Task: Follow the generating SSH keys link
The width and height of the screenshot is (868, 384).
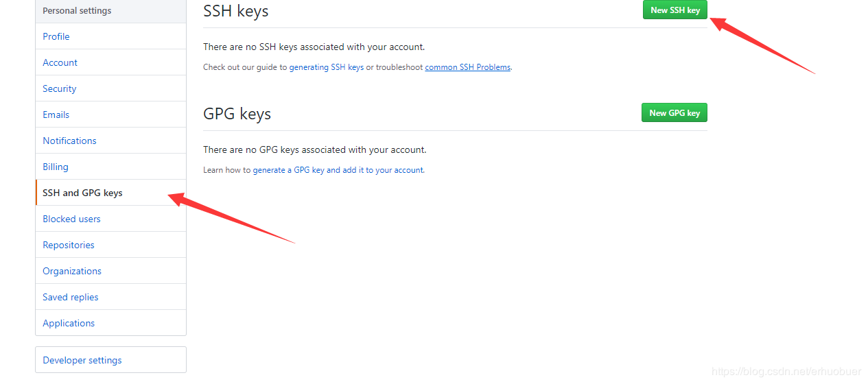Action: 326,67
